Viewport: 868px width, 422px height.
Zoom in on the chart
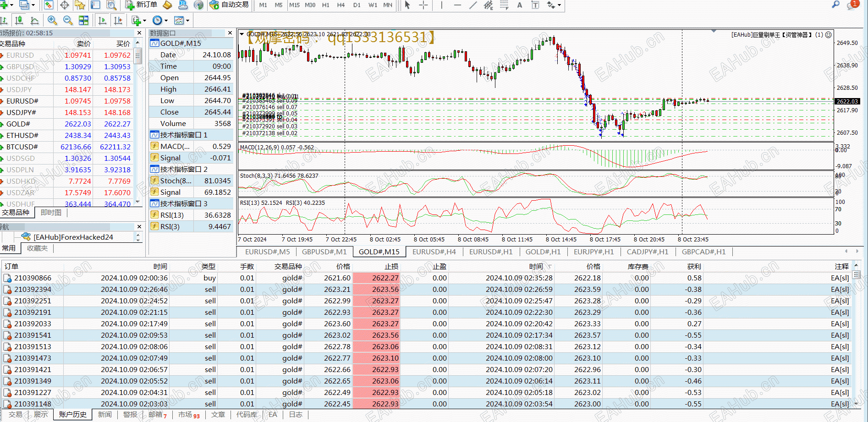[52, 21]
